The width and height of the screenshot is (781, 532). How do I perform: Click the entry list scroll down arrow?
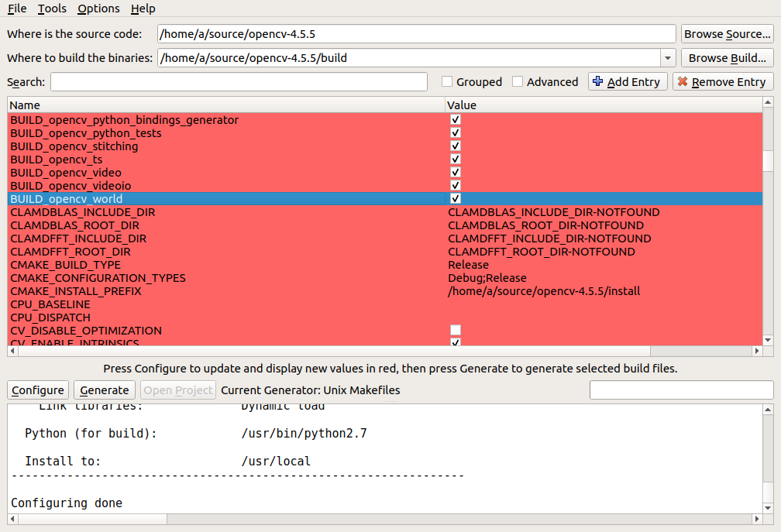(x=768, y=340)
